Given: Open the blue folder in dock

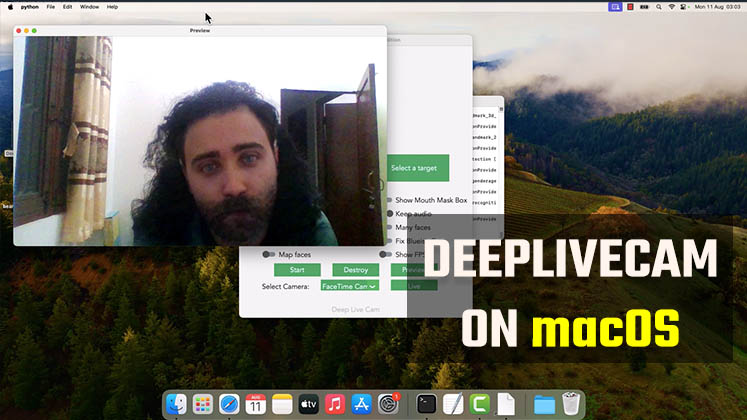Looking at the screenshot, I should [x=544, y=405].
